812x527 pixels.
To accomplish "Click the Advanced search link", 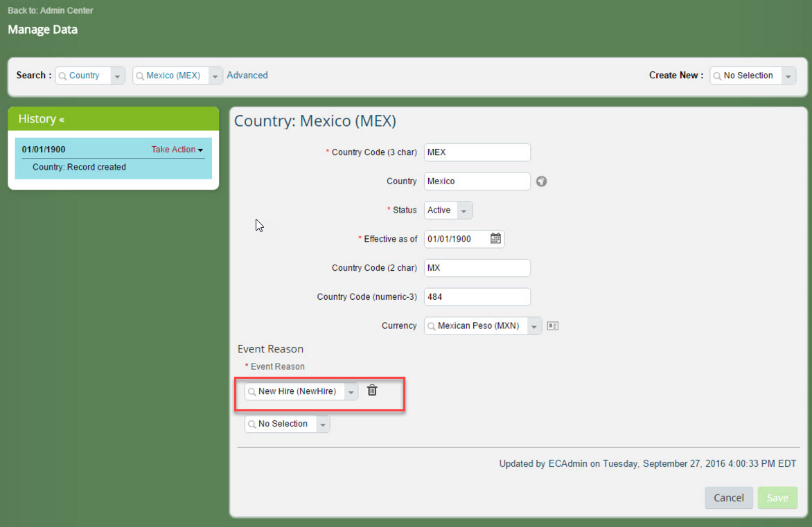I will tap(247, 75).
